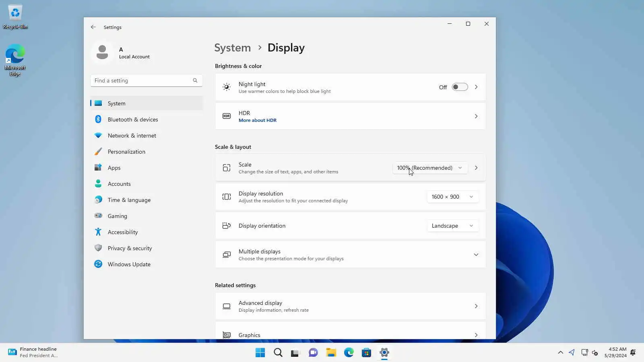Viewport: 644px width, 362px height.
Task: Click the Personalization paintbrush icon
Action: pyautogui.click(x=98, y=152)
